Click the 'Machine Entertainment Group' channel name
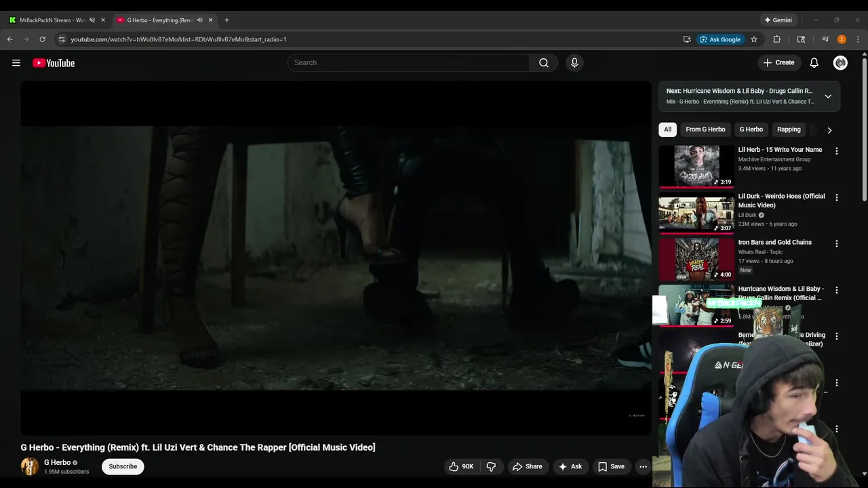 tap(774, 159)
